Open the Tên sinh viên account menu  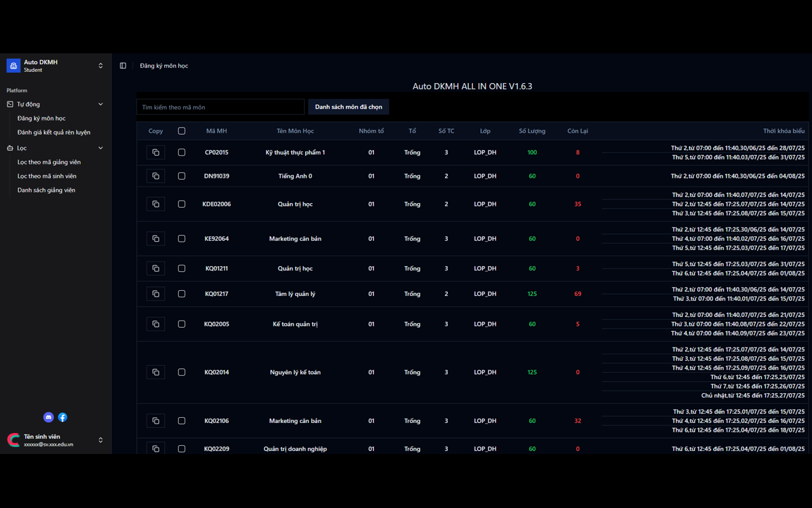[100, 440]
